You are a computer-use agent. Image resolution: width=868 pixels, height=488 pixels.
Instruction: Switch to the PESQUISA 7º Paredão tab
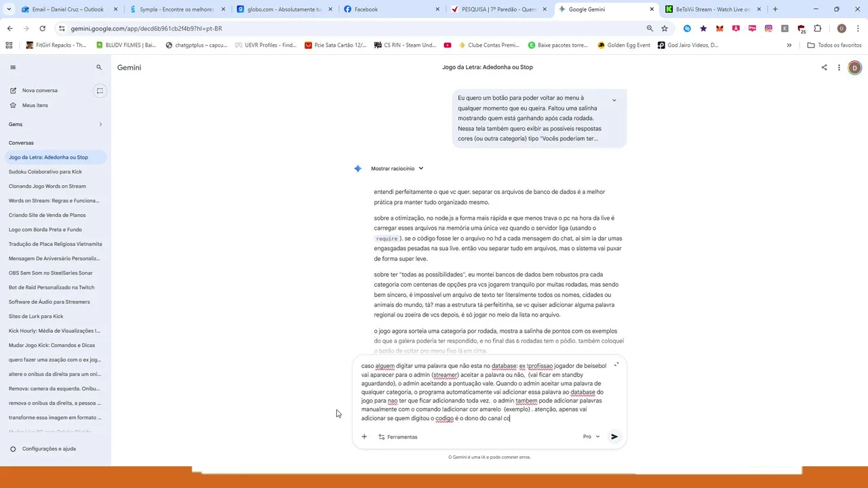tap(498, 9)
